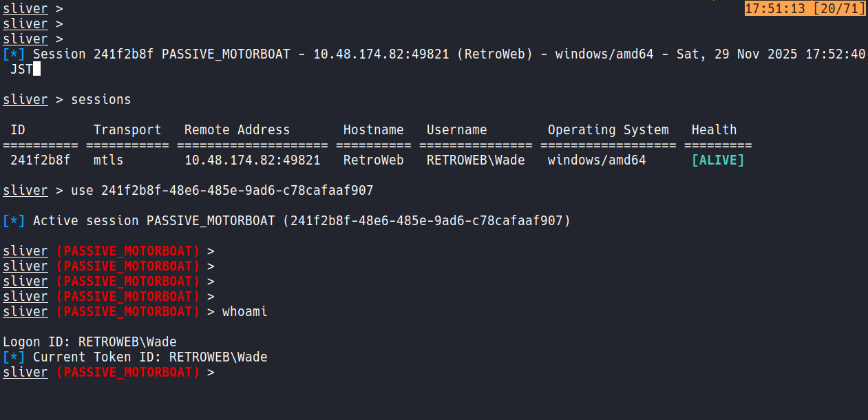The image size is (868, 420).
Task: Click session ID 241f2b8f in the table row
Action: [x=40, y=160]
